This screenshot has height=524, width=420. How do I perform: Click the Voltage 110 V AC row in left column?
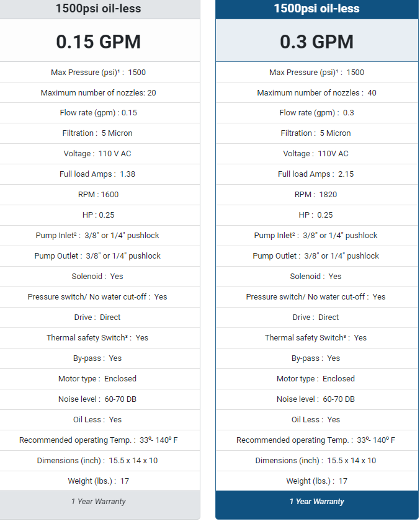[x=98, y=154]
